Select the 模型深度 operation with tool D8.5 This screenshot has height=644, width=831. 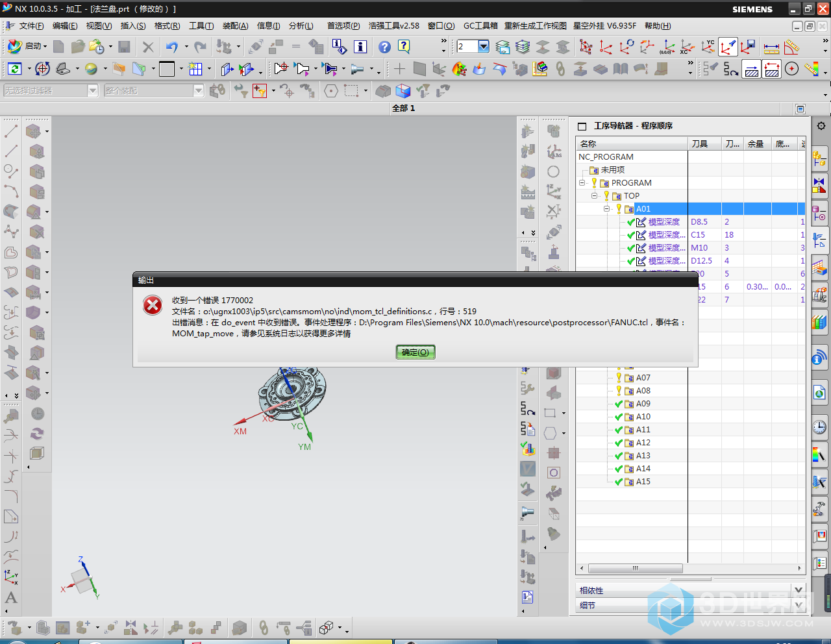[x=664, y=222]
